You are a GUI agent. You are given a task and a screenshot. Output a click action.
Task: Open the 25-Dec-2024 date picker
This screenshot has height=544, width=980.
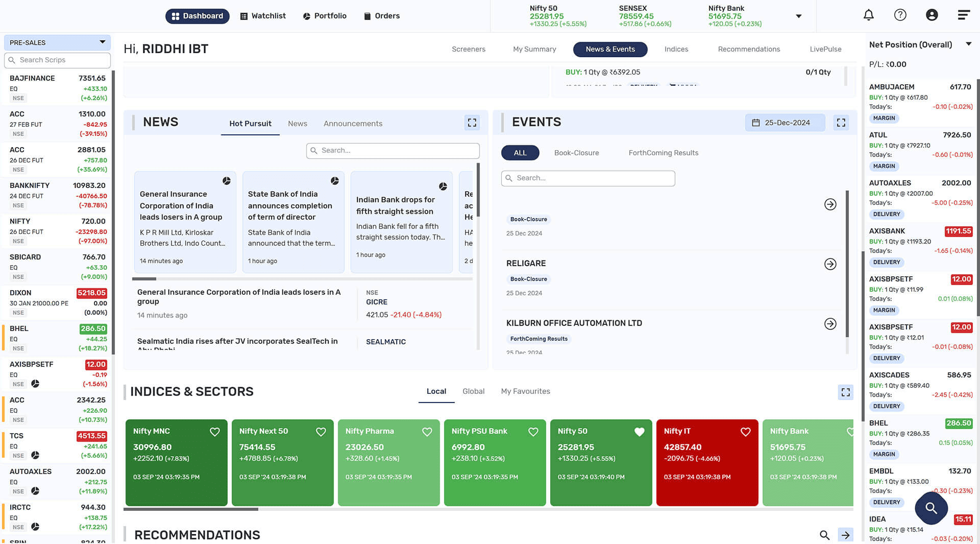coord(785,123)
